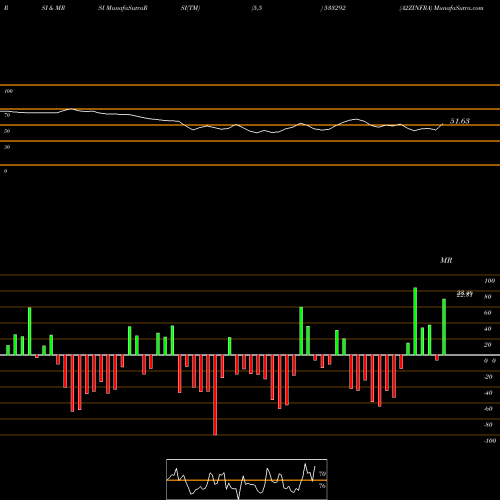Click the RSI line peak near the 70 level

click(71, 109)
